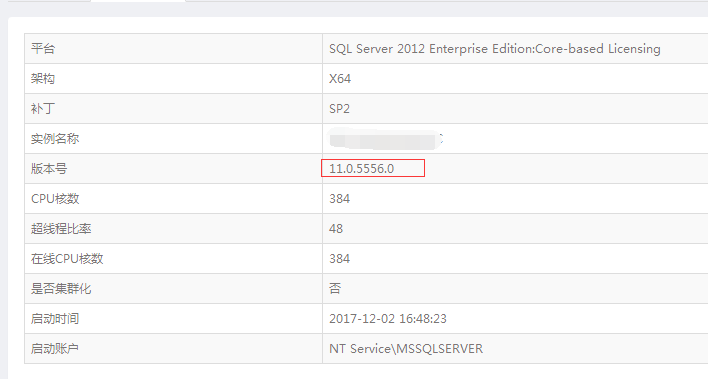Select the 架构 row label

43,79
